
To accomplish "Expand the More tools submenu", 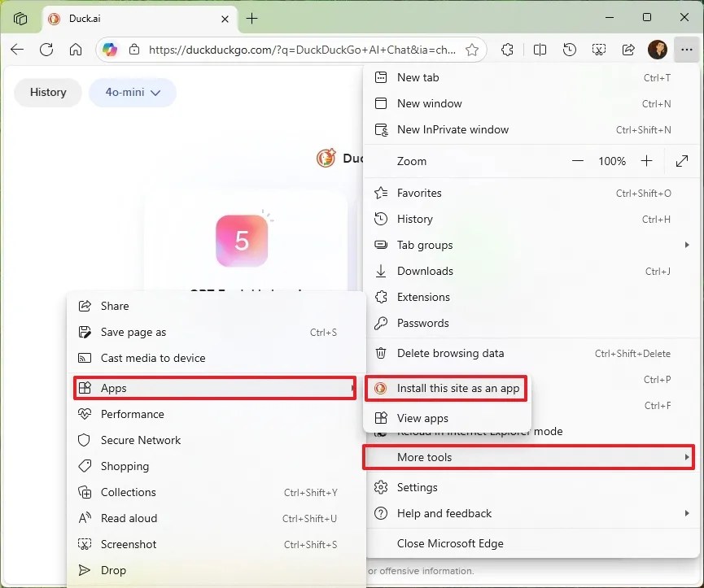I will pyautogui.click(x=424, y=457).
